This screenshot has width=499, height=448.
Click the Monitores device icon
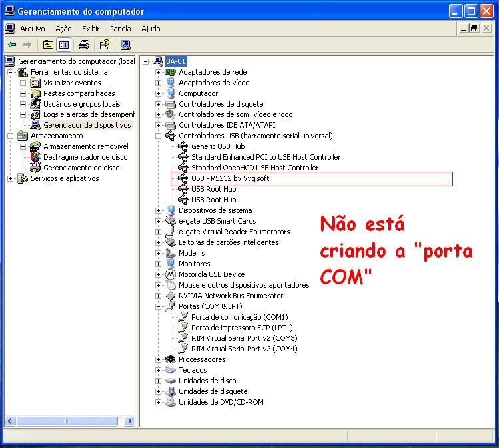pos(171,264)
